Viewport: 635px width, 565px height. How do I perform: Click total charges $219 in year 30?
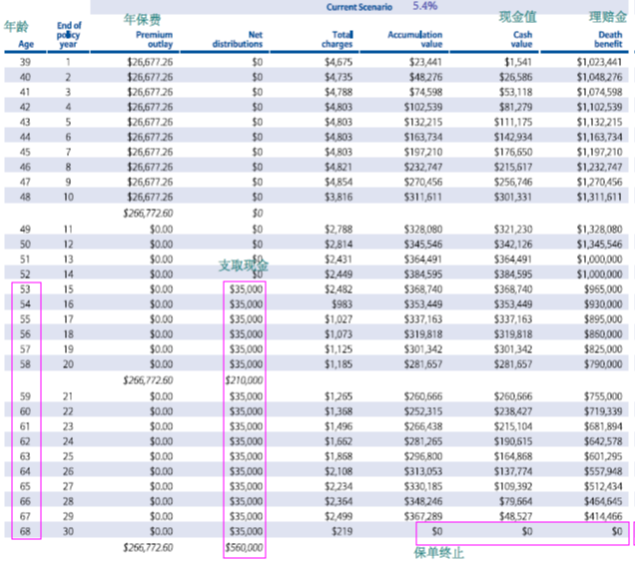(342, 531)
